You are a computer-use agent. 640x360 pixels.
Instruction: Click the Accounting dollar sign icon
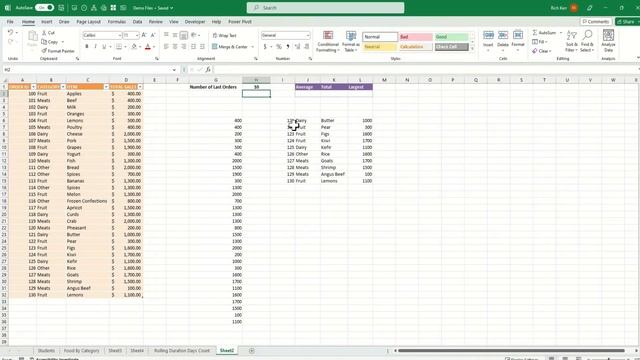coord(265,47)
